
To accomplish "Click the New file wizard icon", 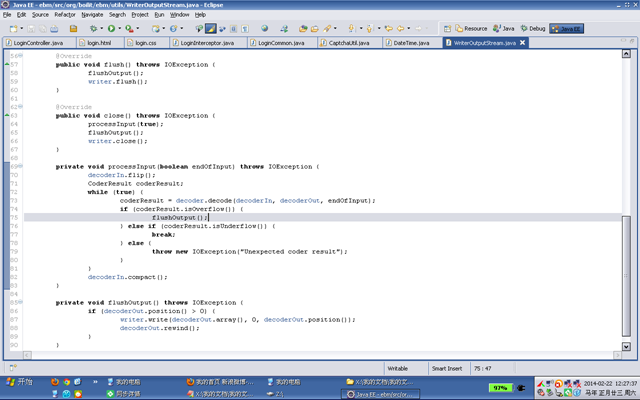I will tap(10, 29).
